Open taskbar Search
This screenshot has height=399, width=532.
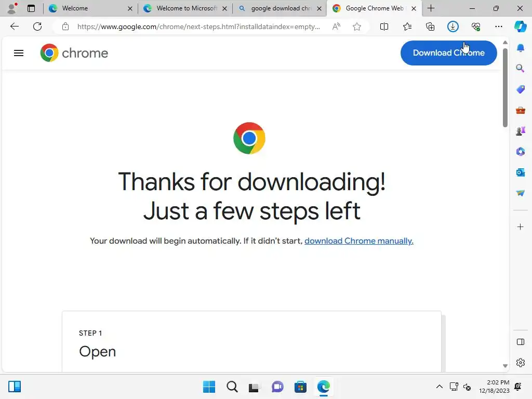tap(232, 387)
